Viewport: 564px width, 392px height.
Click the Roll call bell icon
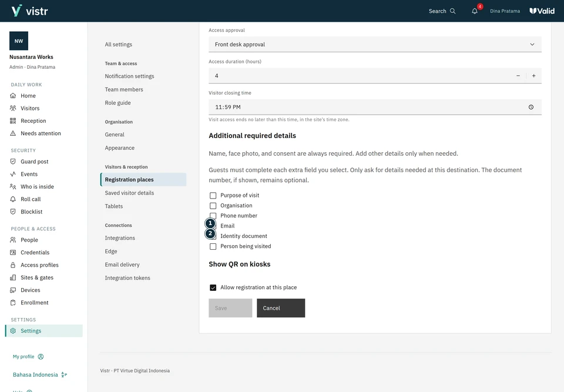point(13,199)
